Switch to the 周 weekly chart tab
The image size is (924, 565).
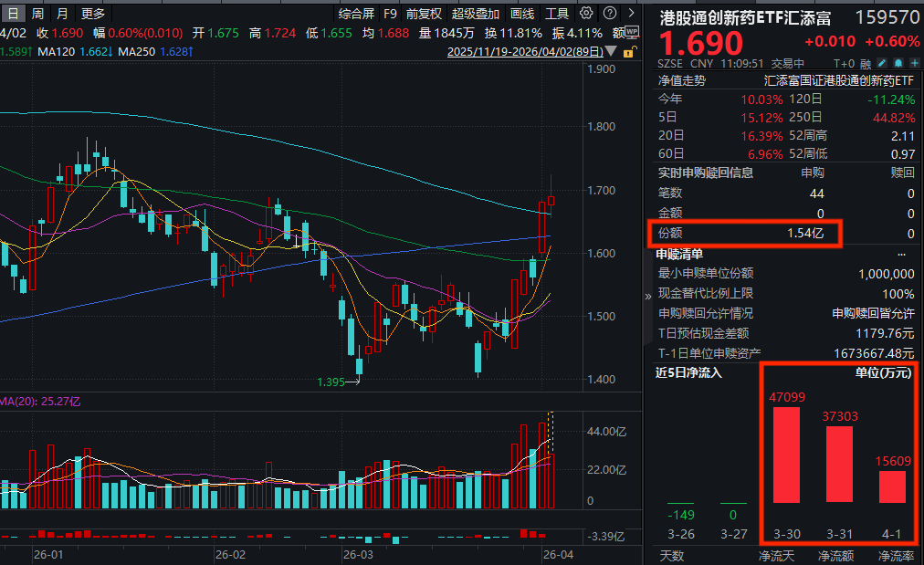pyautogui.click(x=37, y=13)
